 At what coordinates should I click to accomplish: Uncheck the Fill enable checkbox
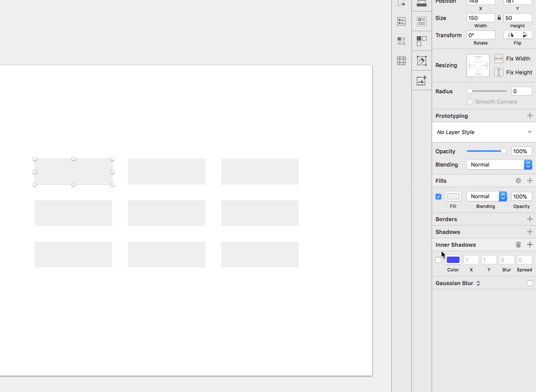[x=438, y=196]
